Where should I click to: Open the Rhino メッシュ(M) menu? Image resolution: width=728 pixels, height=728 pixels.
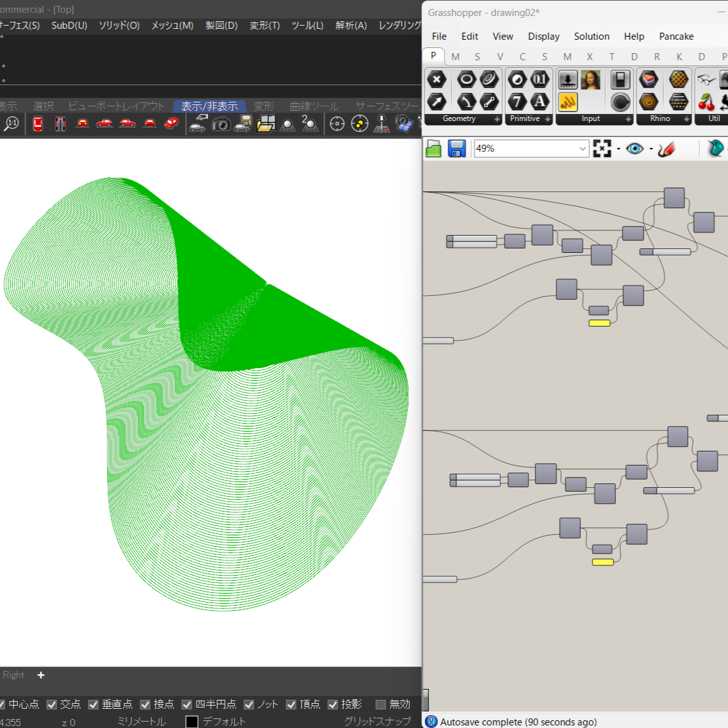click(172, 26)
